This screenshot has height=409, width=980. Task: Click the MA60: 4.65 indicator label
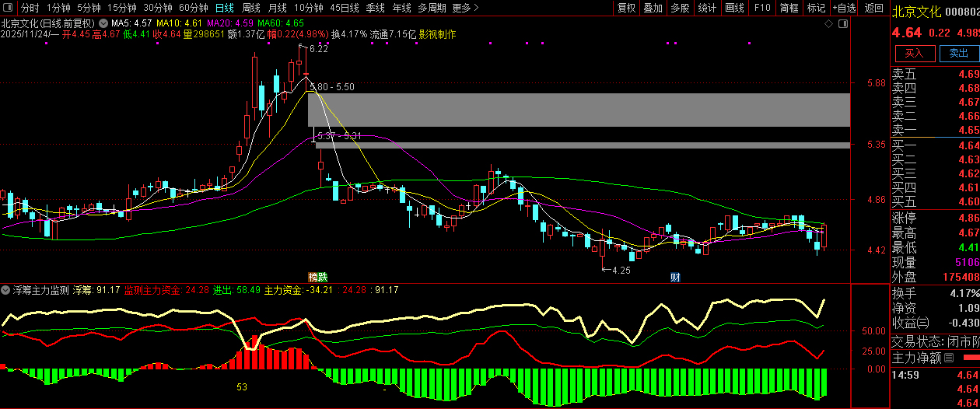(281, 23)
